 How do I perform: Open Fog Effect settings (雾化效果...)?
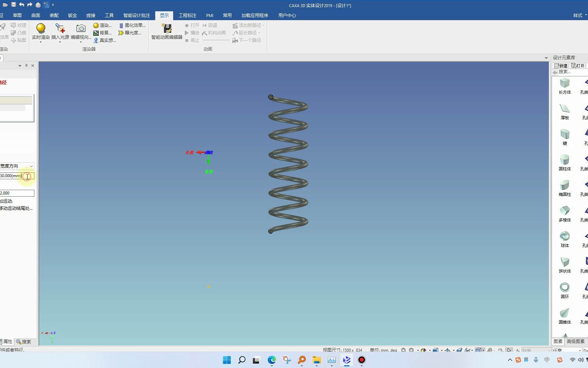point(132,25)
